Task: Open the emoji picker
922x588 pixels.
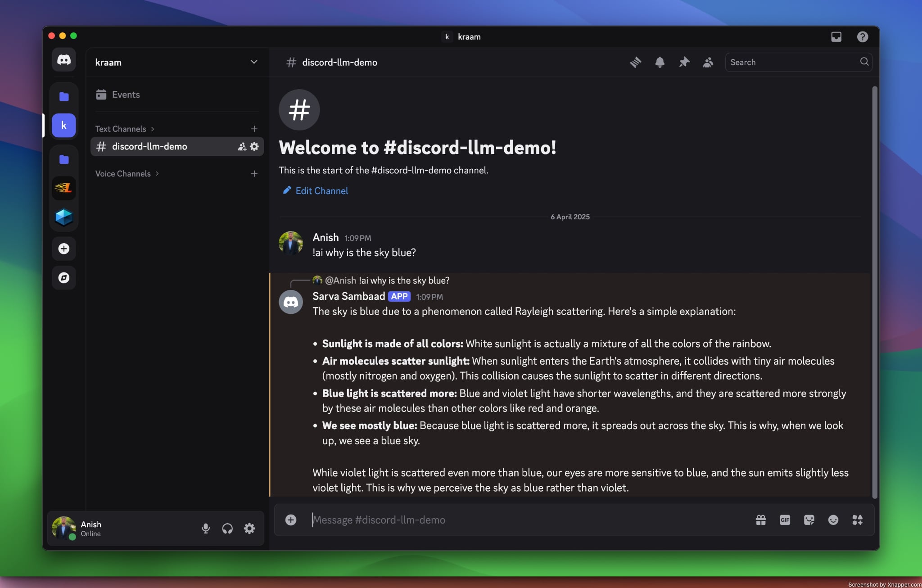Action: click(x=833, y=520)
